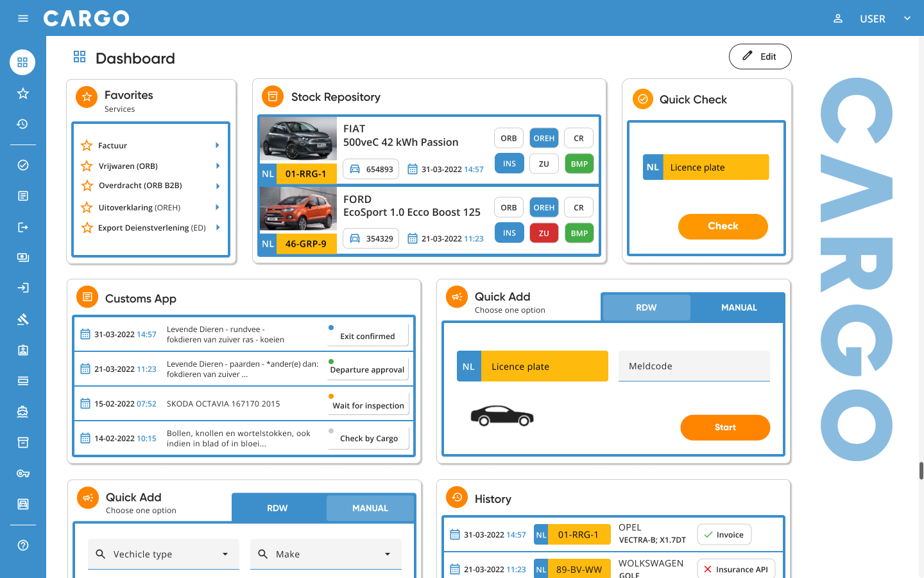Switch Quick Add to the MANUAL tab
This screenshot has height=578, width=924.
[x=738, y=308]
